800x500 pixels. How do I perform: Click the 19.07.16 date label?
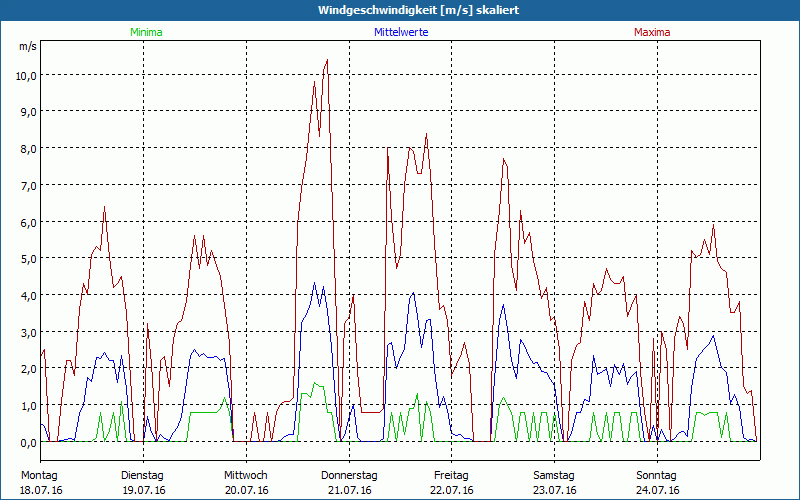[x=144, y=490]
